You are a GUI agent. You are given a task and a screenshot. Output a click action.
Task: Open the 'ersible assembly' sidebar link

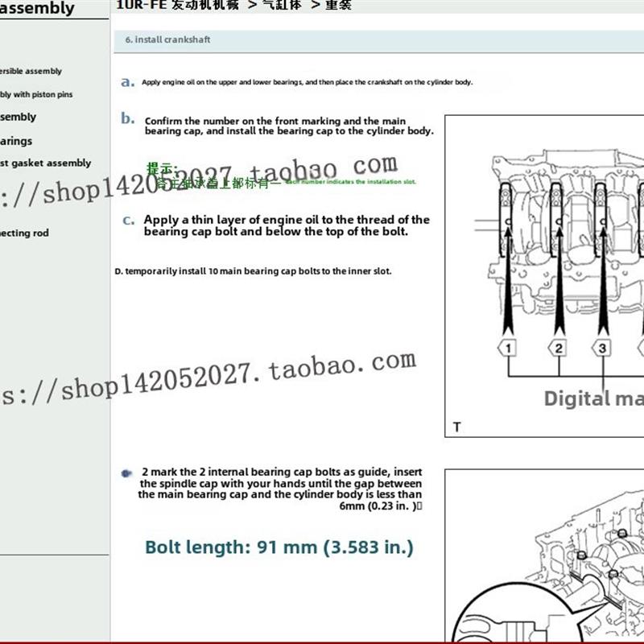(31, 71)
